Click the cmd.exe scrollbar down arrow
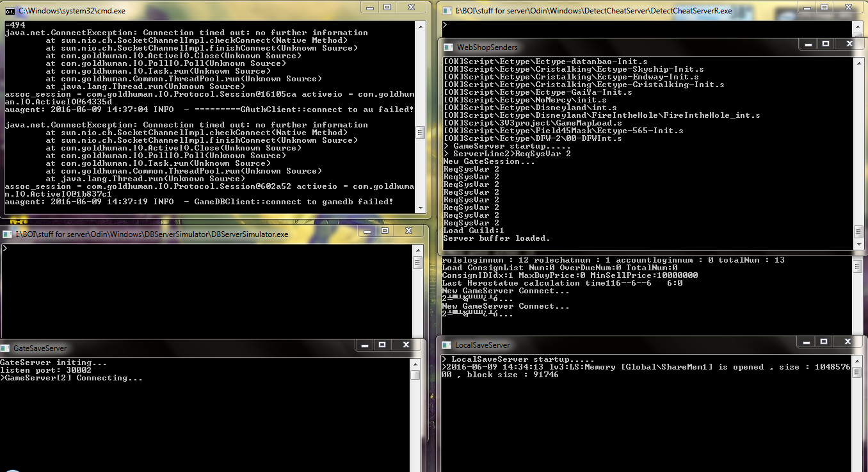Viewport: 868px width, 472px height. (x=420, y=207)
